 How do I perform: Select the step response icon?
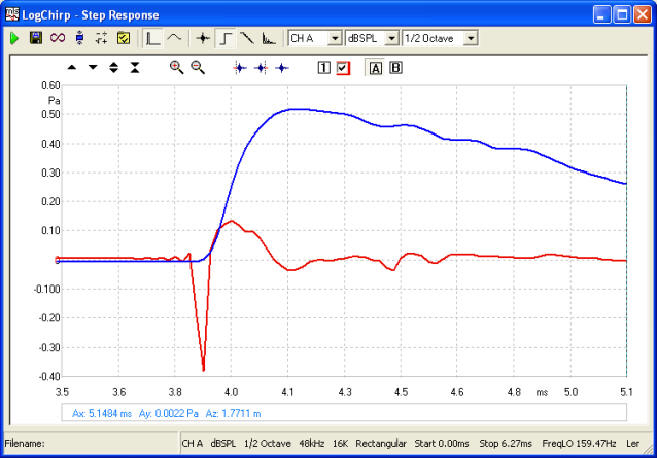coord(226,39)
